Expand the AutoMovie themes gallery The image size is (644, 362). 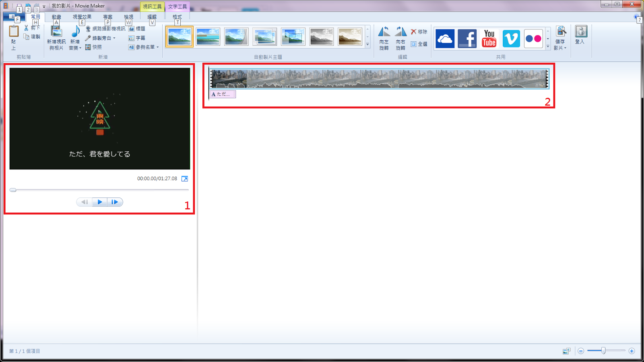(367, 44)
